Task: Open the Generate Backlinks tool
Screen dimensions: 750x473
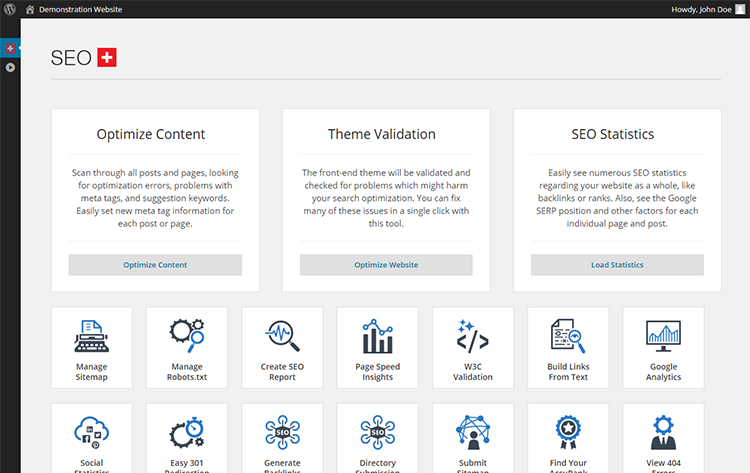Action: pos(282,439)
